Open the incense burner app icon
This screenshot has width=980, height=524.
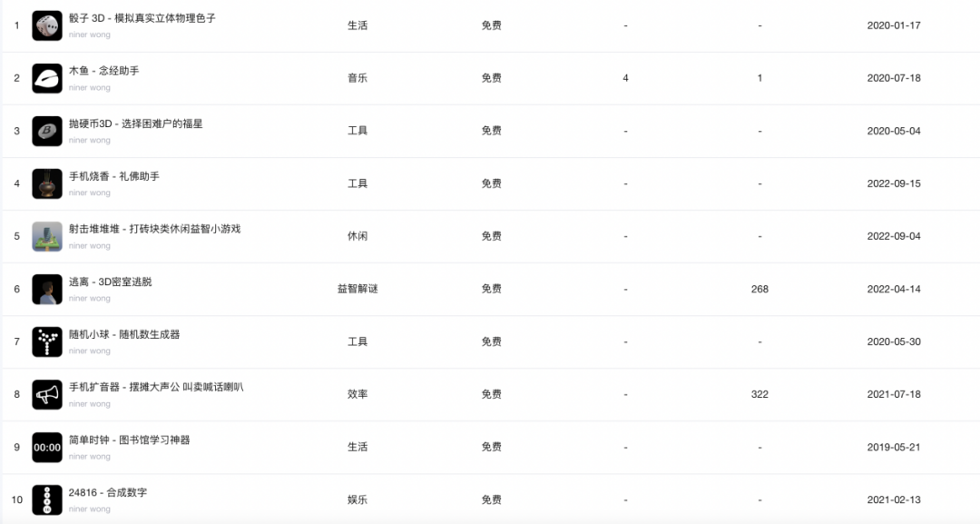click(47, 183)
